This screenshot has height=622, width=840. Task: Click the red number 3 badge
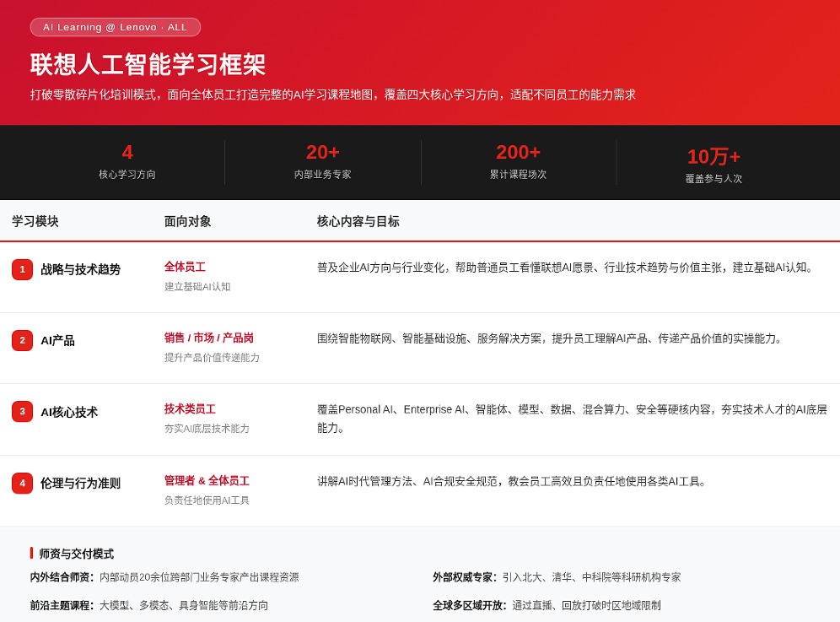click(22, 412)
